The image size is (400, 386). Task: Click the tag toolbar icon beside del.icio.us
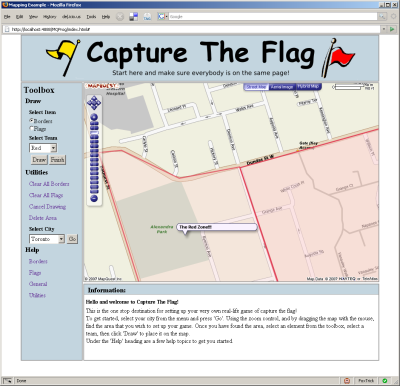point(147,17)
